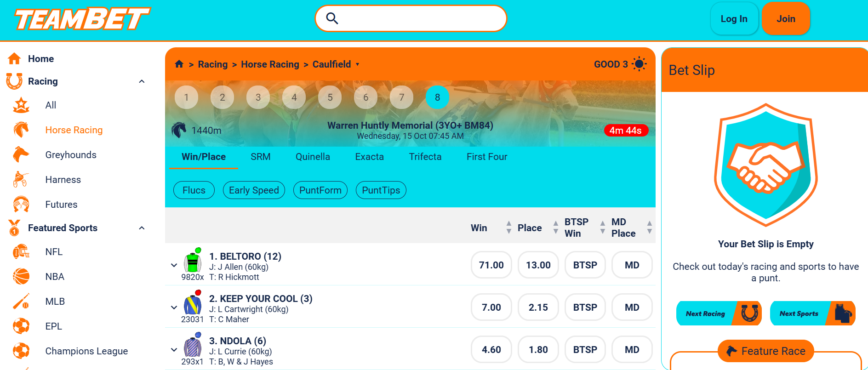Click the NFL helmet icon

[x=21, y=252]
